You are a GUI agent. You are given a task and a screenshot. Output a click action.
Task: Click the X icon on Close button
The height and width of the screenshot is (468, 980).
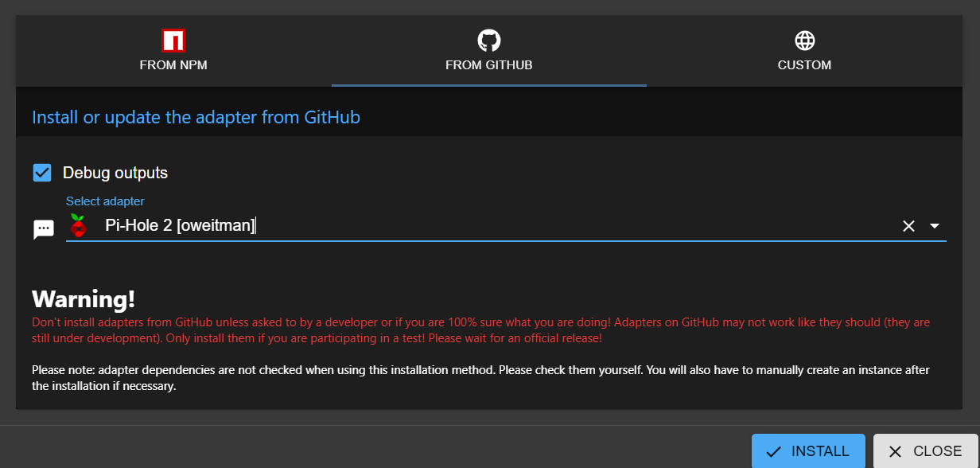click(895, 451)
